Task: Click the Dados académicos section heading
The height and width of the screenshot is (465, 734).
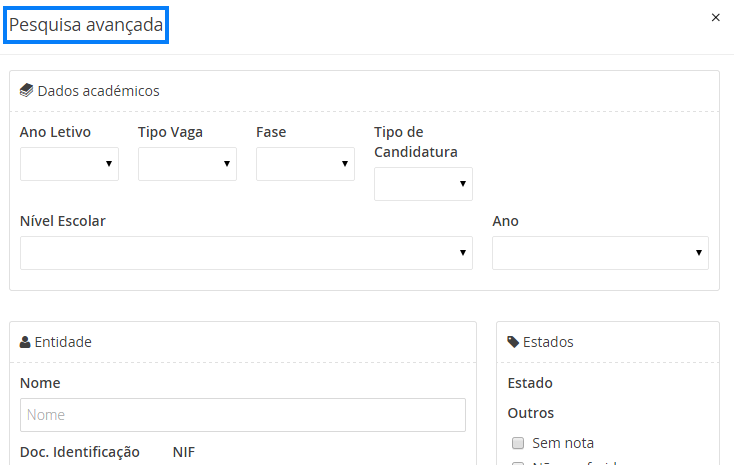Action: click(x=98, y=91)
